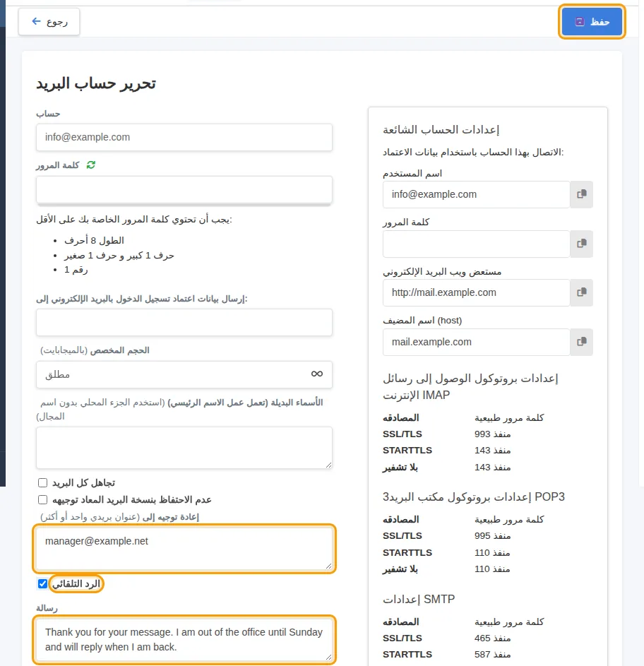Copy the اسم المستخدم username value
Viewport: 644px width, 666px height.
pyautogui.click(x=582, y=194)
